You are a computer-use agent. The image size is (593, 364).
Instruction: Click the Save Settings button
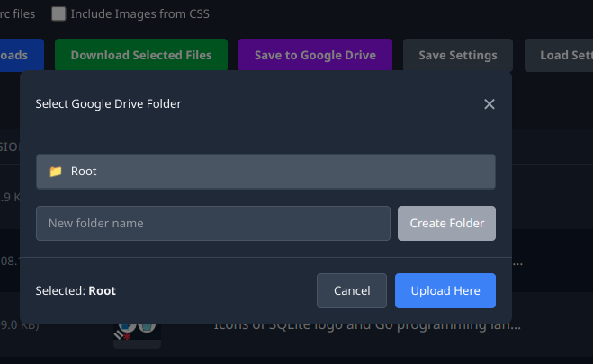click(x=458, y=55)
